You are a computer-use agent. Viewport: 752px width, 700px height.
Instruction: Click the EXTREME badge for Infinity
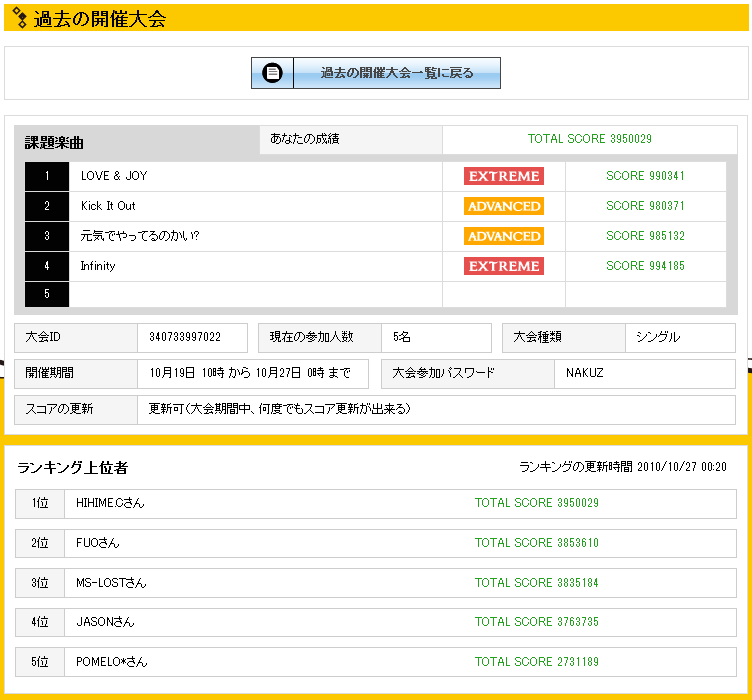503,266
